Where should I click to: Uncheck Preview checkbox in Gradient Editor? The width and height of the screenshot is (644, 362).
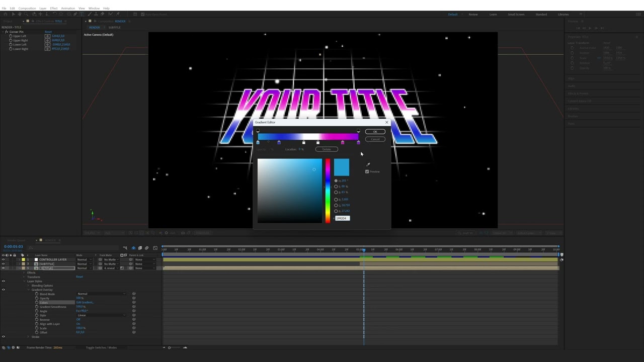(x=367, y=171)
